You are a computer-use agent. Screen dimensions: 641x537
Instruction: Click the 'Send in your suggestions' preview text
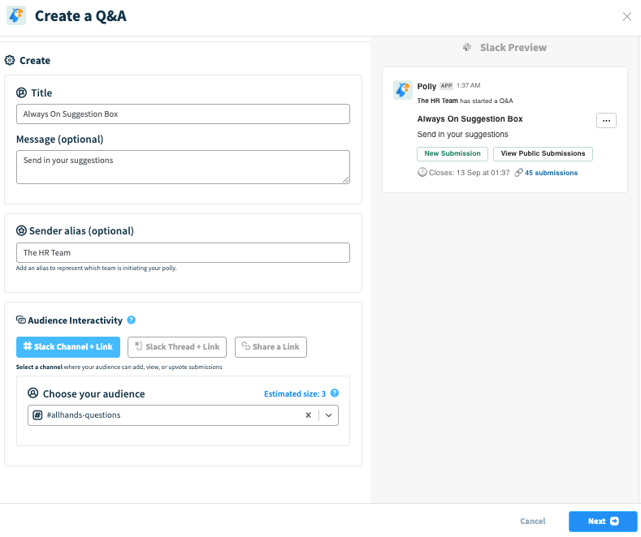[x=462, y=134]
